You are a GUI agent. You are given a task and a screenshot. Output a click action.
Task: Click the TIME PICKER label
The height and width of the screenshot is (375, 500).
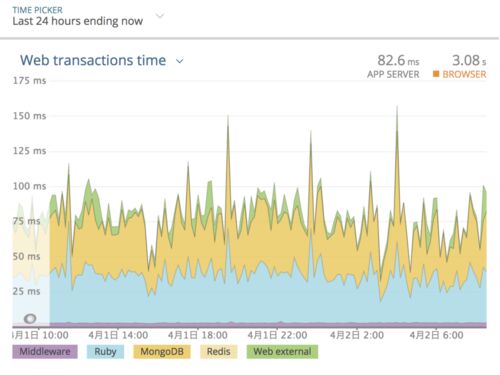(37, 10)
